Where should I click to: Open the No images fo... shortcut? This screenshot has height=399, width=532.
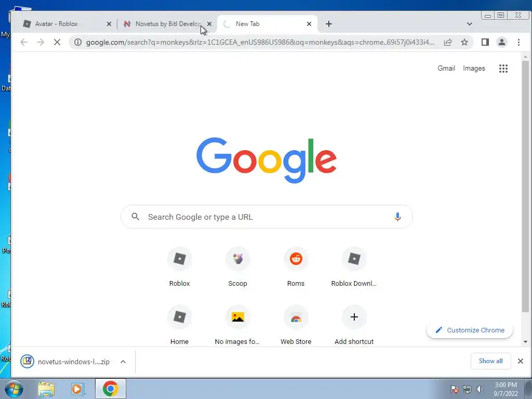237,325
